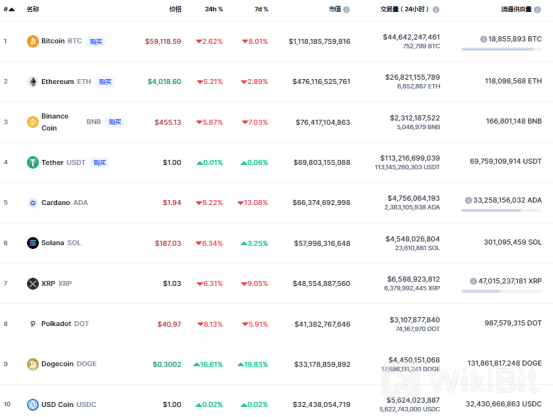
Task: Click info icon beside market cap header
Action: click(346, 10)
